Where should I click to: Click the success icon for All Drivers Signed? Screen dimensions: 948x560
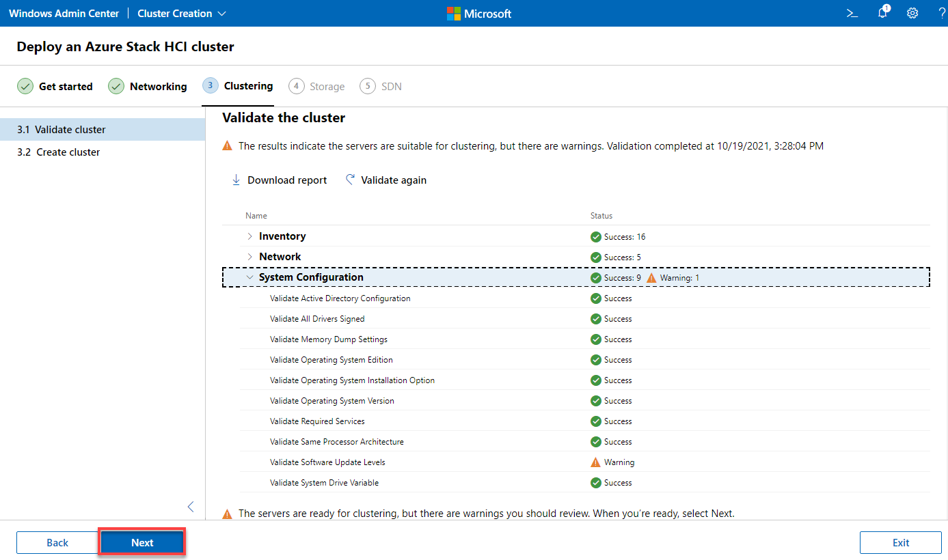pos(596,319)
